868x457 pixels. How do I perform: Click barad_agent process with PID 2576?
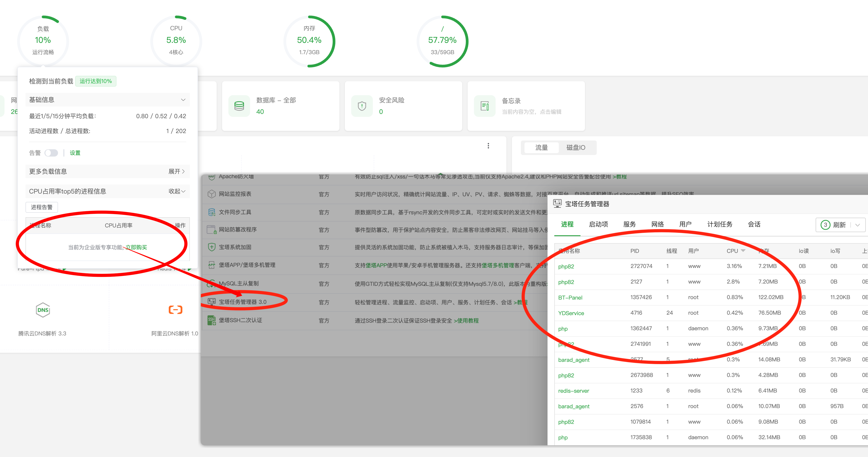coord(574,406)
